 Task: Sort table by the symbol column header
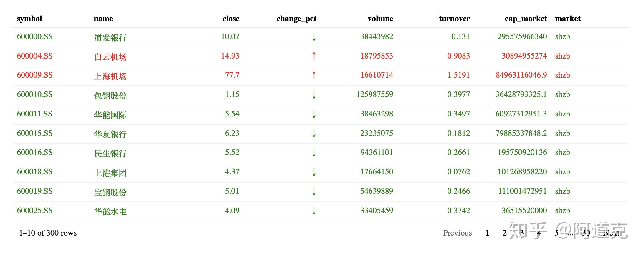pos(29,19)
